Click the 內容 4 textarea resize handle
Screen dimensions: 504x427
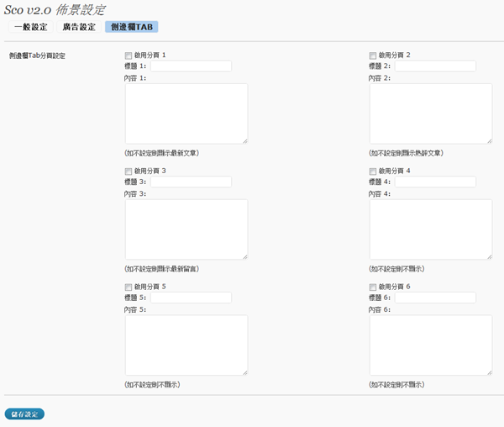coord(489,257)
